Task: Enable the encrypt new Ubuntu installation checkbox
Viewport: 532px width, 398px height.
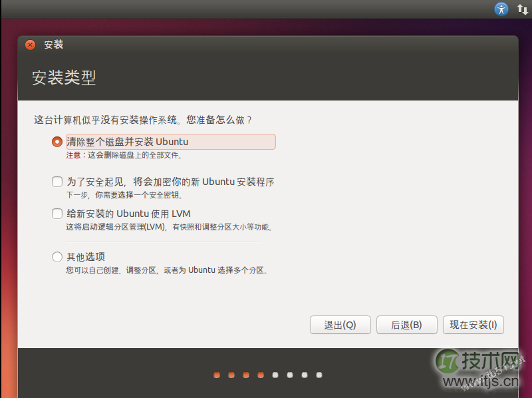Action: point(57,182)
